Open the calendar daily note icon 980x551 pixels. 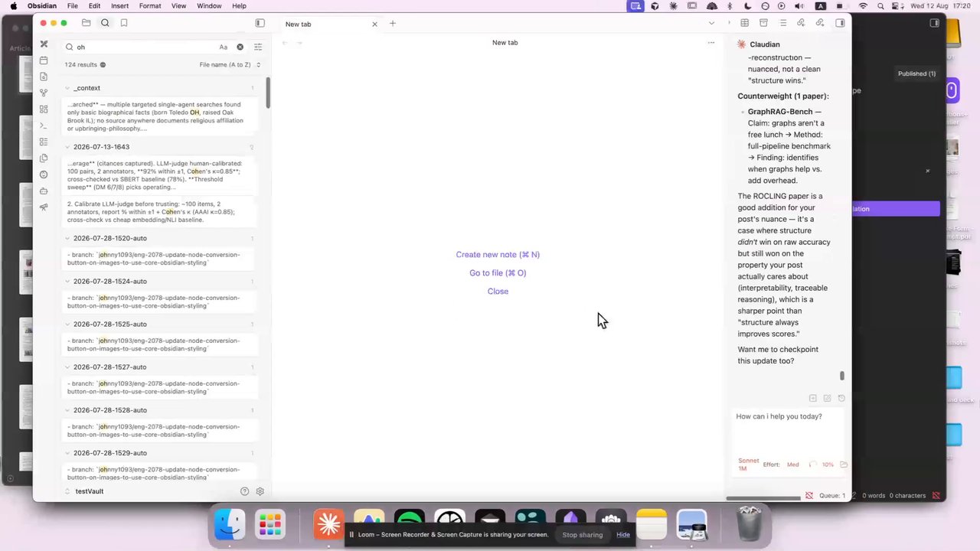[x=44, y=60]
